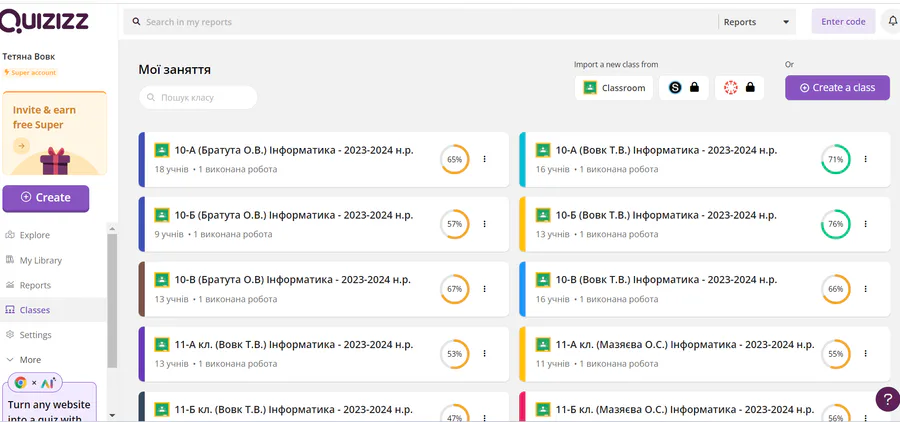This screenshot has height=422, width=900.
Task: Click the 71% accuracy ring for 10-А (Вовк Т.В.)
Action: click(x=835, y=159)
